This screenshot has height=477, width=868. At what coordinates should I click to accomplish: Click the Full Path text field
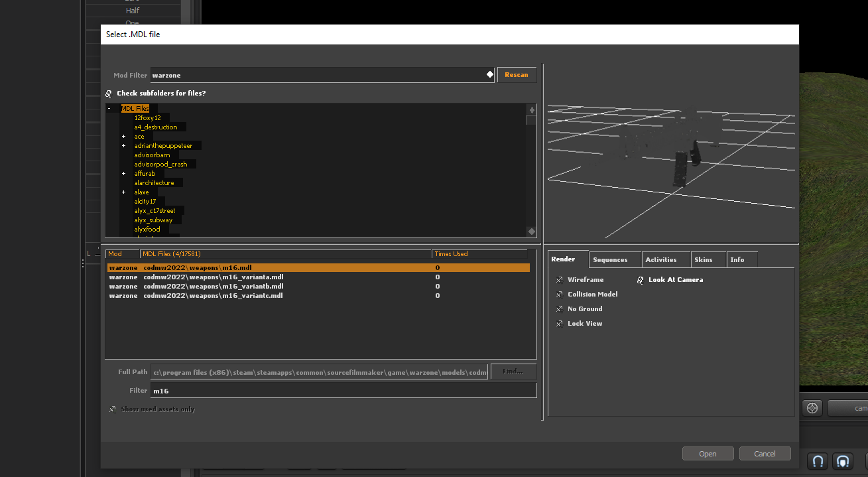click(x=319, y=372)
